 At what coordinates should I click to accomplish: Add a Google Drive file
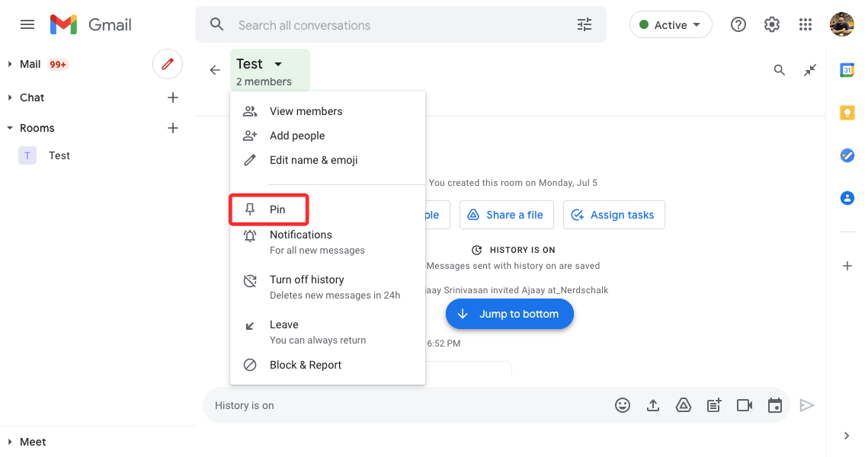coord(684,406)
